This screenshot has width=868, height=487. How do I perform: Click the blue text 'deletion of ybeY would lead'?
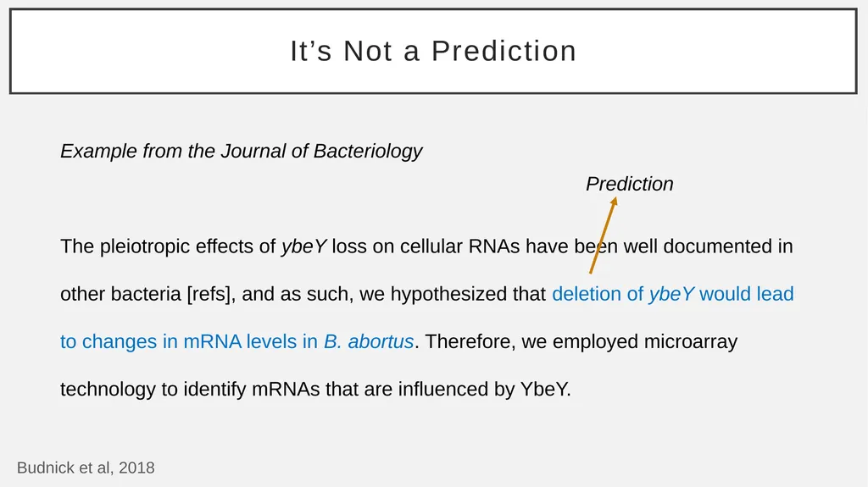click(672, 294)
